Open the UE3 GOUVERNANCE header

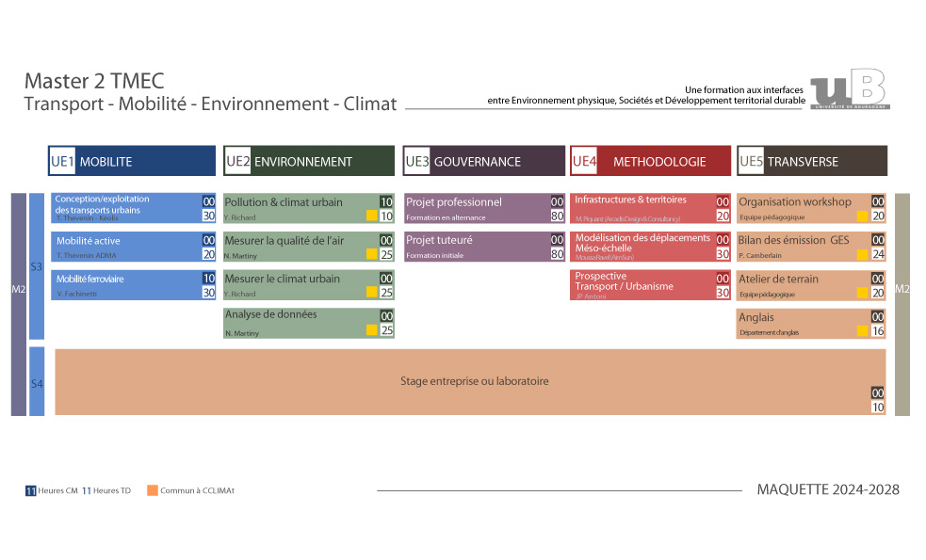coord(484,161)
